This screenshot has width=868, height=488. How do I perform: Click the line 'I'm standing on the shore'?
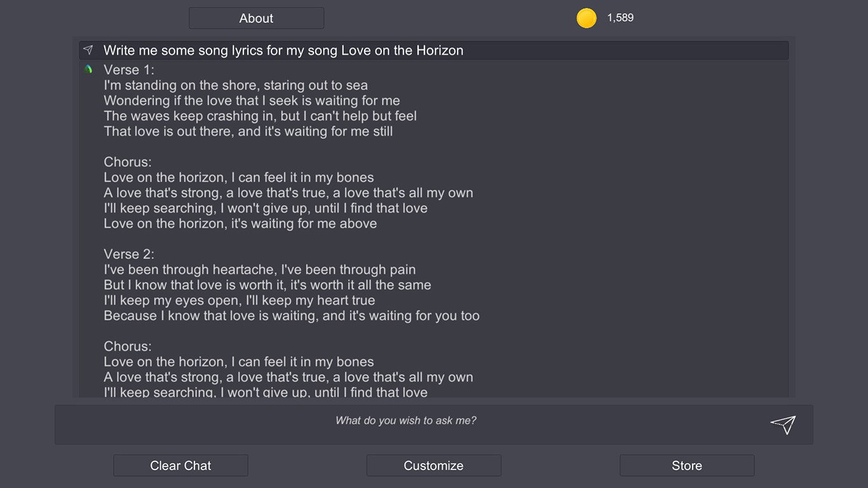click(236, 85)
